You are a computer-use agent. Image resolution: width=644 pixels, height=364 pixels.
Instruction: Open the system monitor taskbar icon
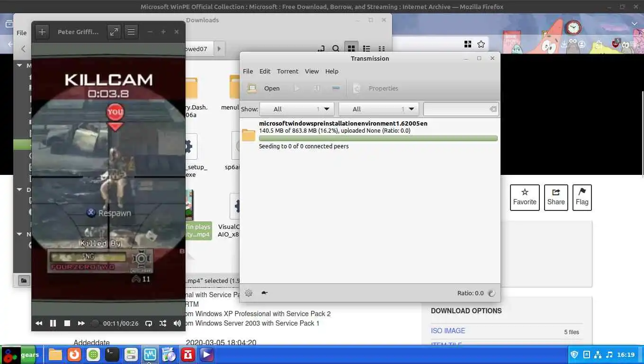click(150, 355)
